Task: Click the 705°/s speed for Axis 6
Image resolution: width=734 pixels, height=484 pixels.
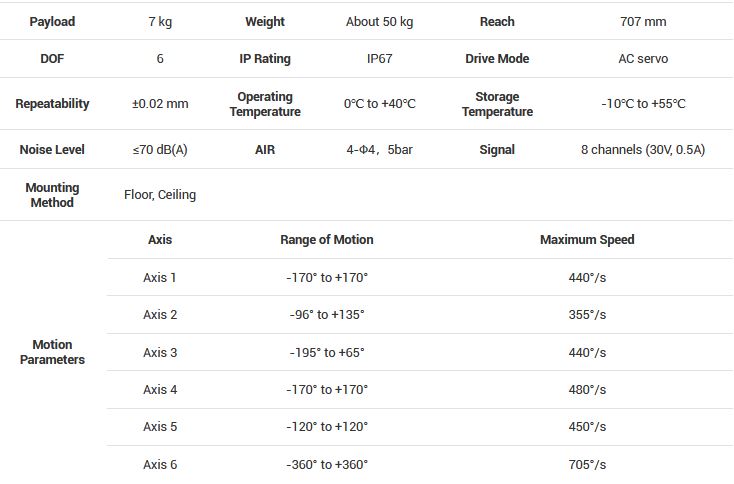Action: coord(587,464)
